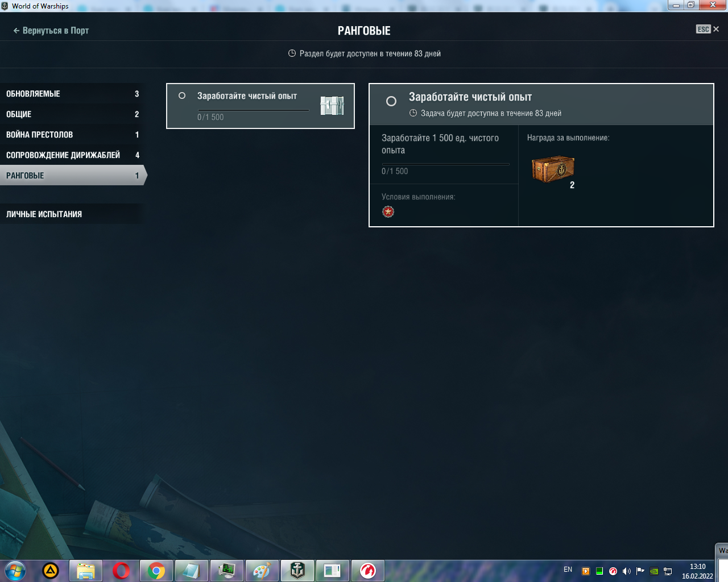Image resolution: width=728 pixels, height=582 pixels.
Task: Open Wargaming Game Center from taskbar
Action: (368, 571)
